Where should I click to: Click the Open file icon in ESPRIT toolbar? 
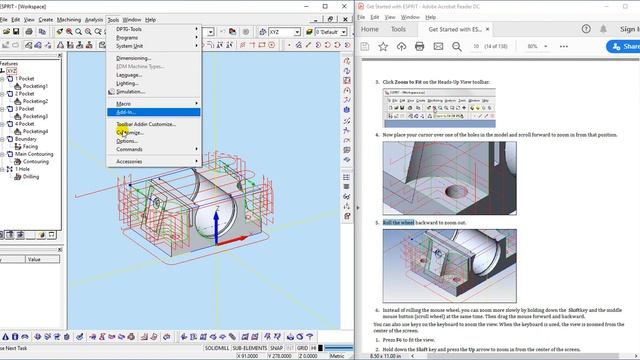[6, 32]
